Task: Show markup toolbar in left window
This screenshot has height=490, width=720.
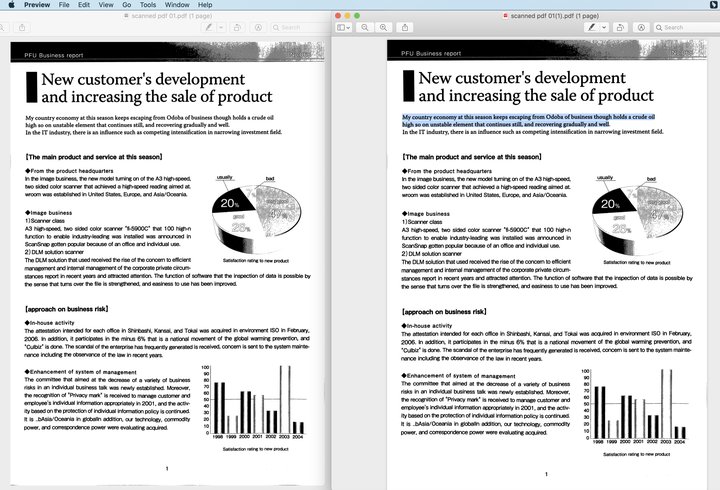Action: (259, 28)
